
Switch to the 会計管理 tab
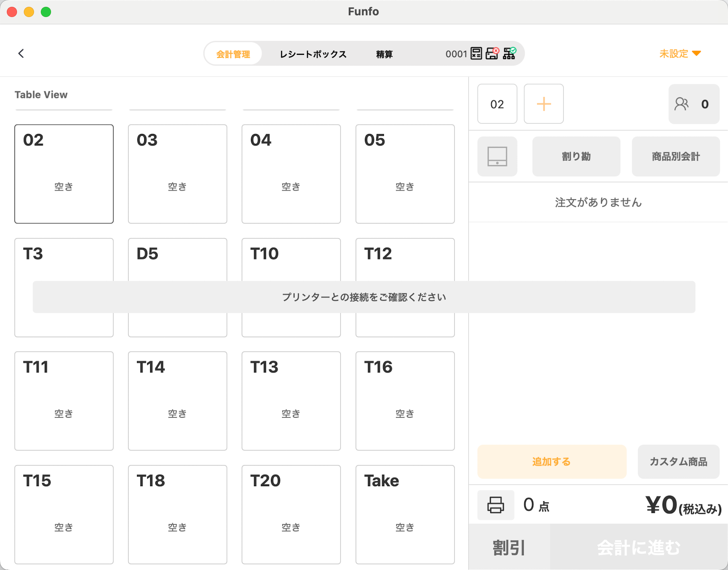pyautogui.click(x=233, y=54)
